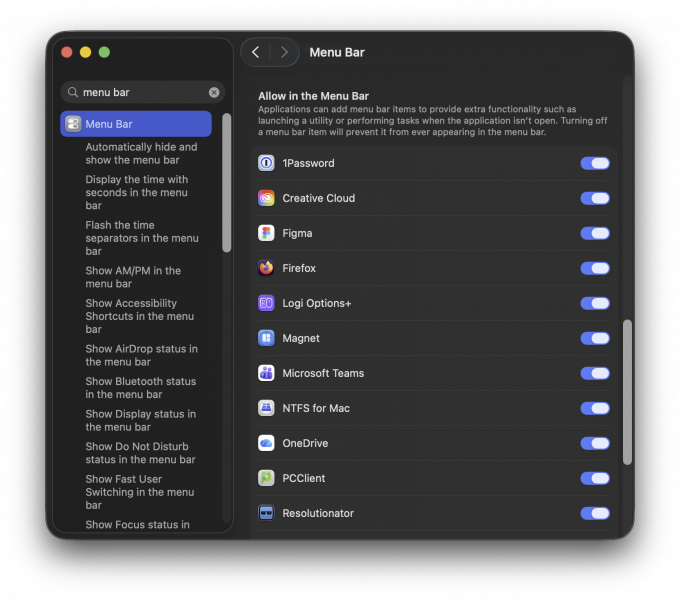This screenshot has width=680, height=600.
Task: Open "Automatically hide and show the menu bar"
Action: tap(141, 153)
